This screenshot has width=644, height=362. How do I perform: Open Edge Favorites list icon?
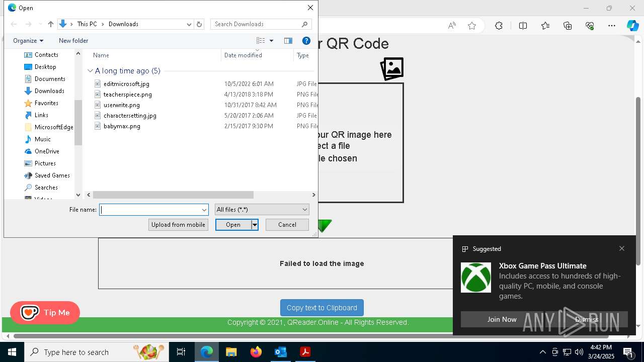(545, 26)
